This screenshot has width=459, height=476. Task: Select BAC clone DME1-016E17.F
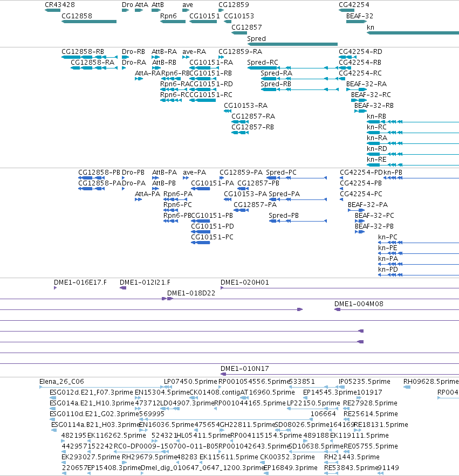click(56, 288)
